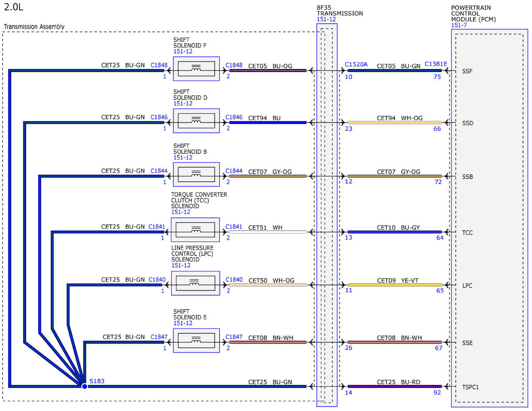
Task: Click wire label CET25 BU-RD
Action: pyautogui.click(x=399, y=382)
